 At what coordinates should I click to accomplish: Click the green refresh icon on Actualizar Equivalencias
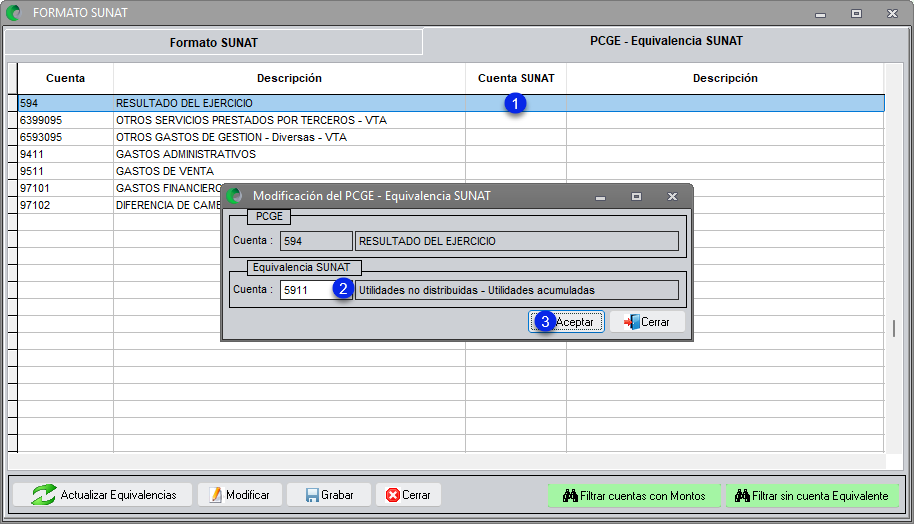coord(44,495)
